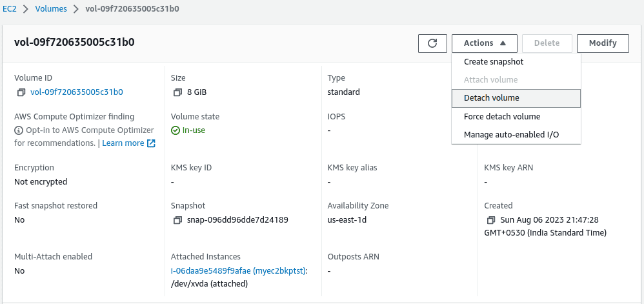Copy the Volume ID with copy icon
644x304 pixels.
click(21, 92)
